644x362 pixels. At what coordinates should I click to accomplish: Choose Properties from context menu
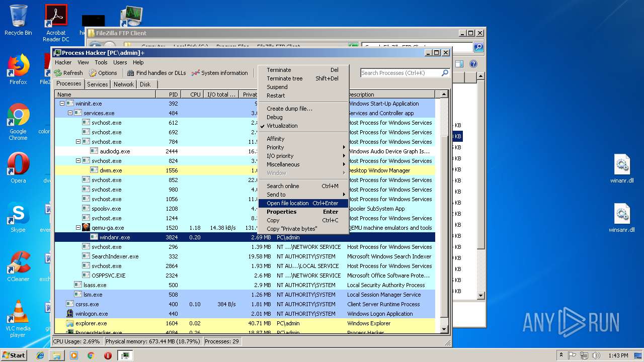(303, 212)
